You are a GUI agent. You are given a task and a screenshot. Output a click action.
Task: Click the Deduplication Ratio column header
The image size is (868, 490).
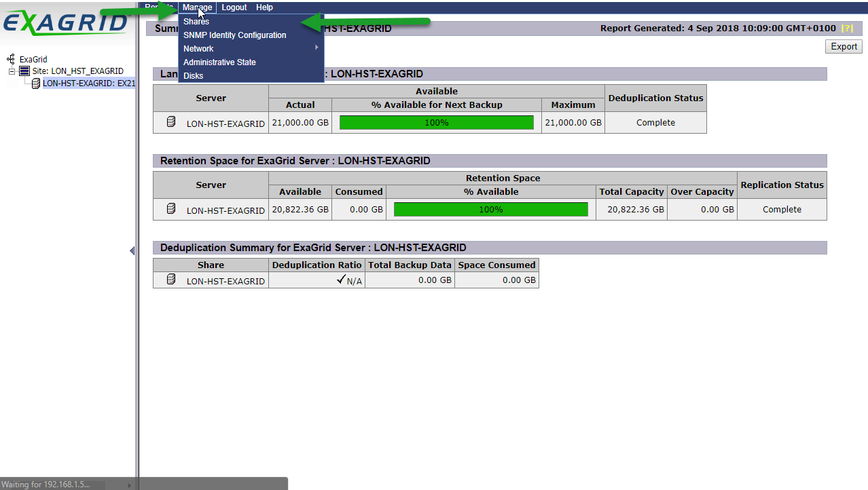tap(317, 265)
